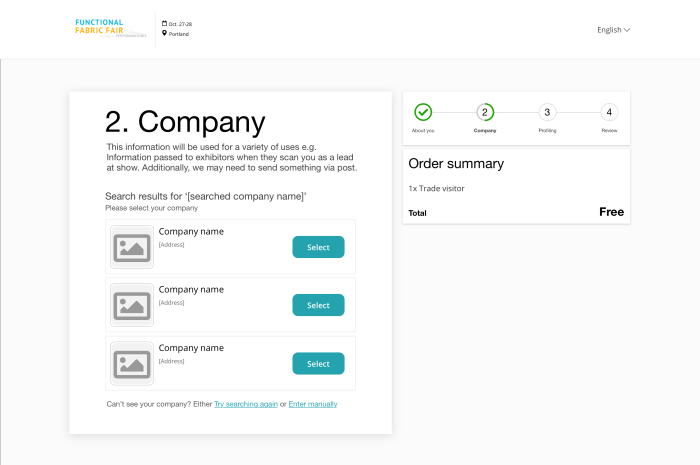Select the first company in results
The image size is (700, 465).
(x=318, y=247)
